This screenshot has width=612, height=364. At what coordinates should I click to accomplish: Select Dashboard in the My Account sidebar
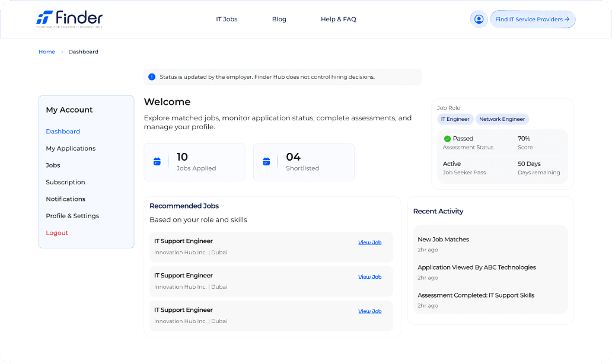click(x=63, y=132)
